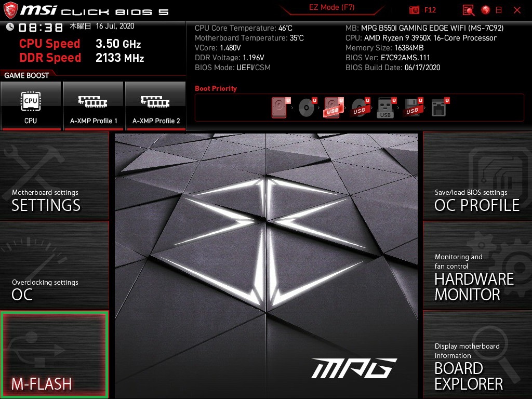Click the MB model MPG B550I GAMING EDGE WIFI
The height and width of the screenshot is (399, 532).
point(424,28)
